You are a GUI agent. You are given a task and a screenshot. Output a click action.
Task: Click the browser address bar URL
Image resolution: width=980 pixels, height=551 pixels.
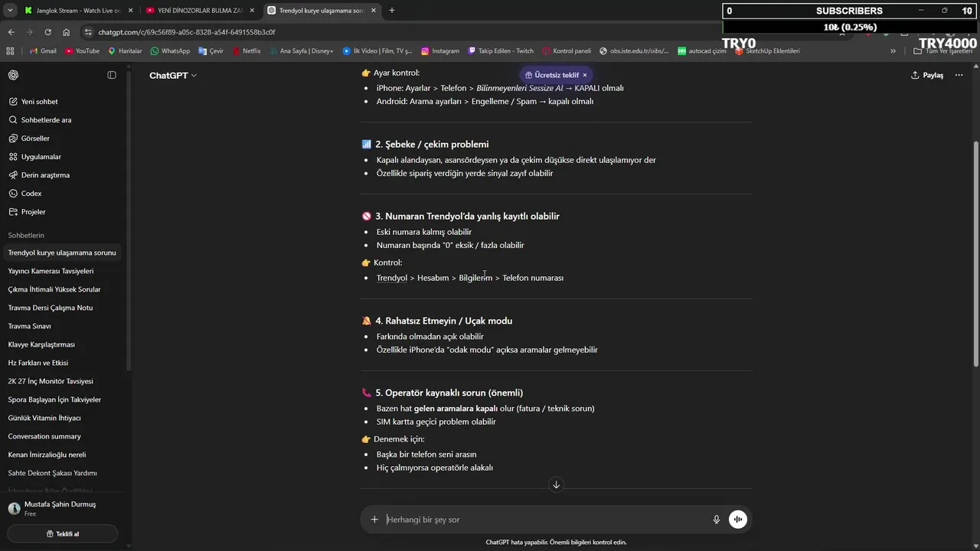coord(187,32)
